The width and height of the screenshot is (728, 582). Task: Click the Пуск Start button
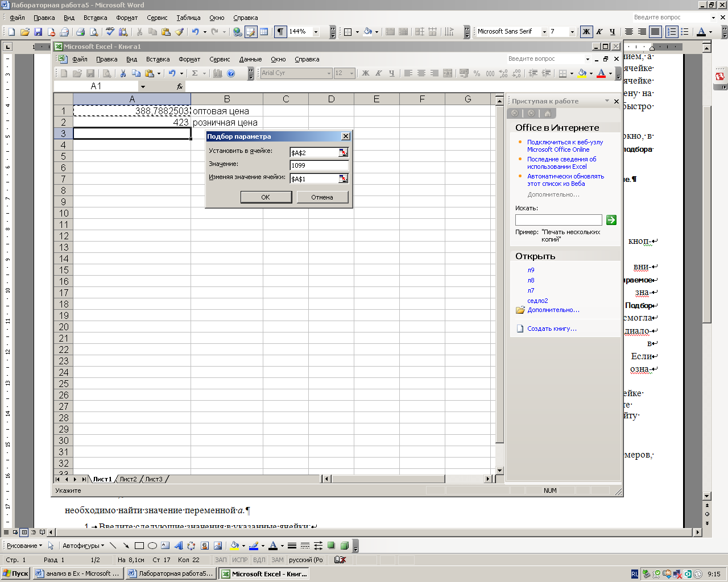click(x=15, y=574)
